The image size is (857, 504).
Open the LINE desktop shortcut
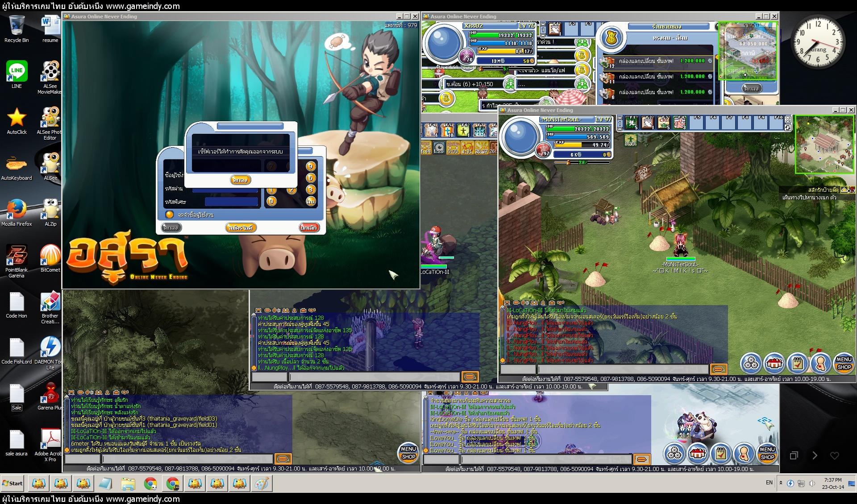pos(17,74)
